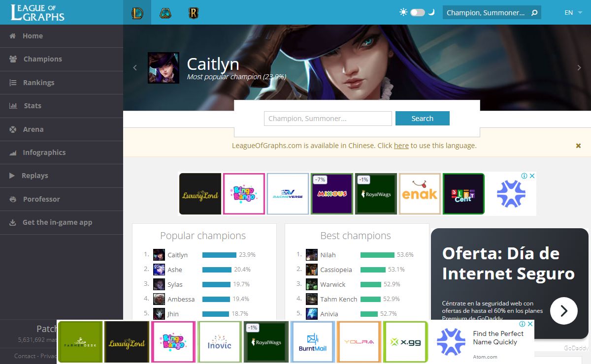The height and width of the screenshot is (364, 591).
Task: Show next champion banner slide
Action: pos(579,67)
